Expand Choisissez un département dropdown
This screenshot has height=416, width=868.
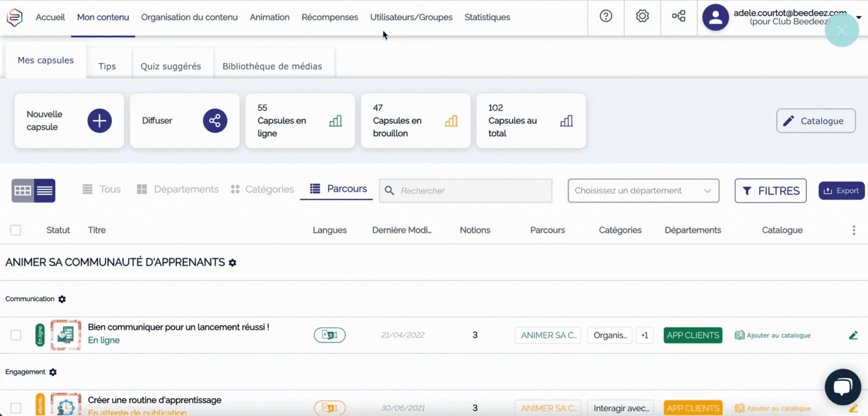[x=643, y=191]
